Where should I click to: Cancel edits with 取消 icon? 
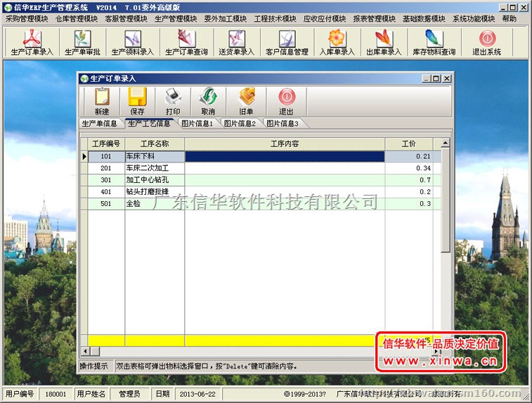[x=208, y=101]
